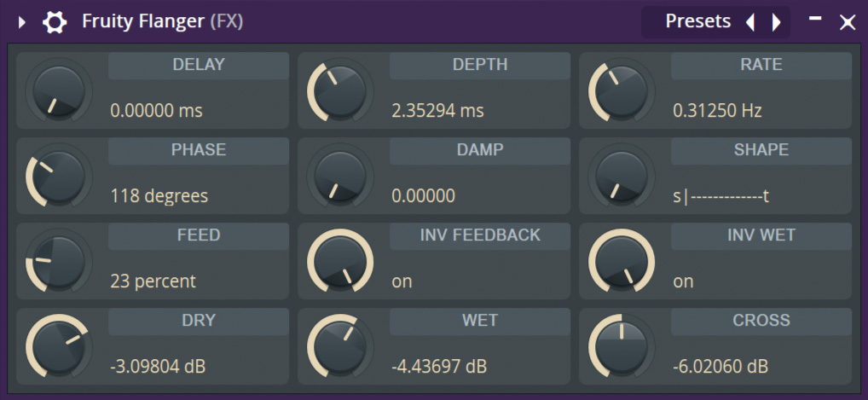The image size is (868, 400).
Task: Click the RATE knob
Action: coord(621,91)
